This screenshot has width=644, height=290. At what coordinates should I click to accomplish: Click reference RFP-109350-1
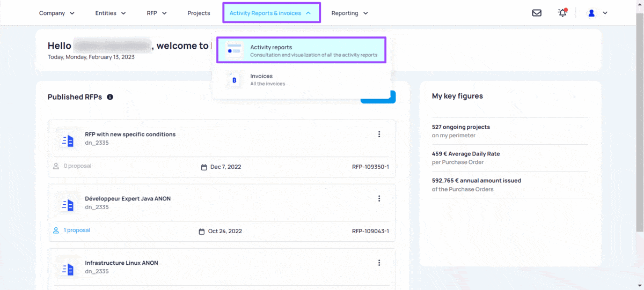(x=370, y=167)
